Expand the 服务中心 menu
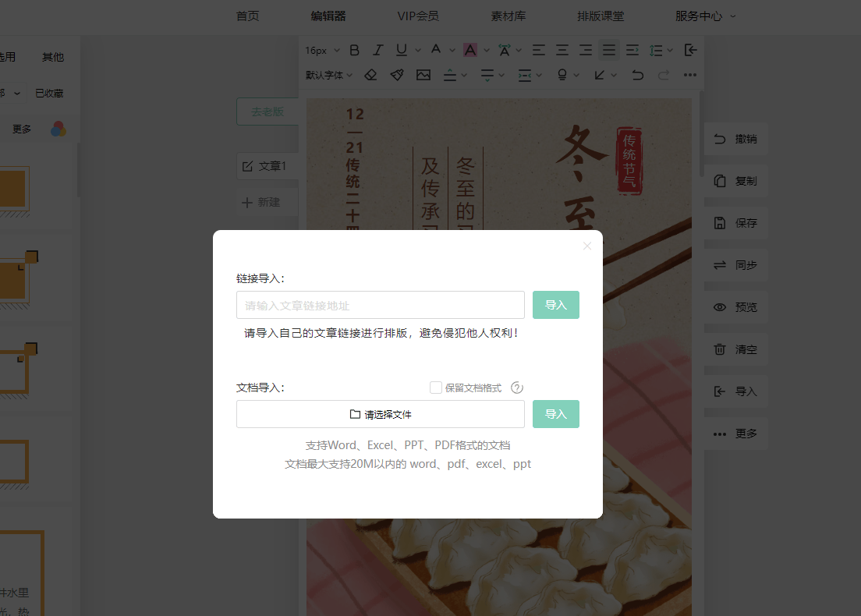The image size is (861, 616). click(705, 16)
